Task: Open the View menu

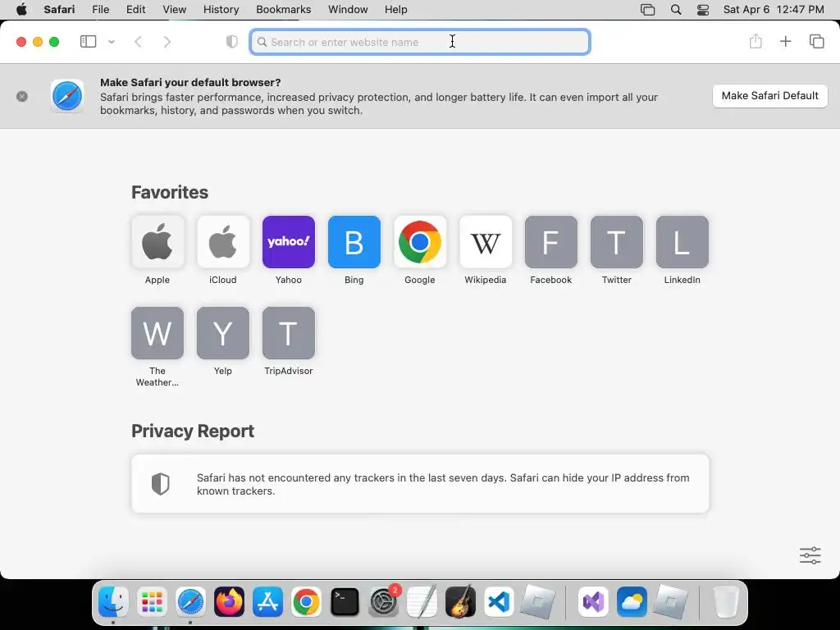Action: coord(175,9)
